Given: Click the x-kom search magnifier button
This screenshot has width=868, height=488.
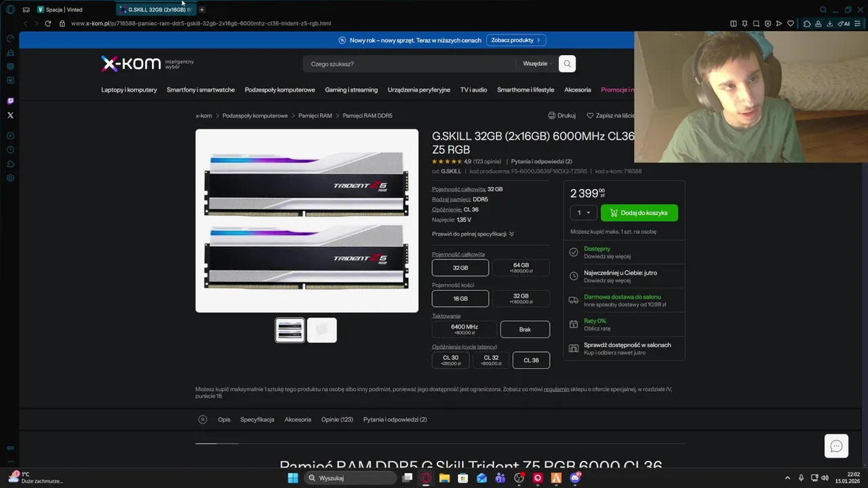Looking at the screenshot, I should [567, 64].
